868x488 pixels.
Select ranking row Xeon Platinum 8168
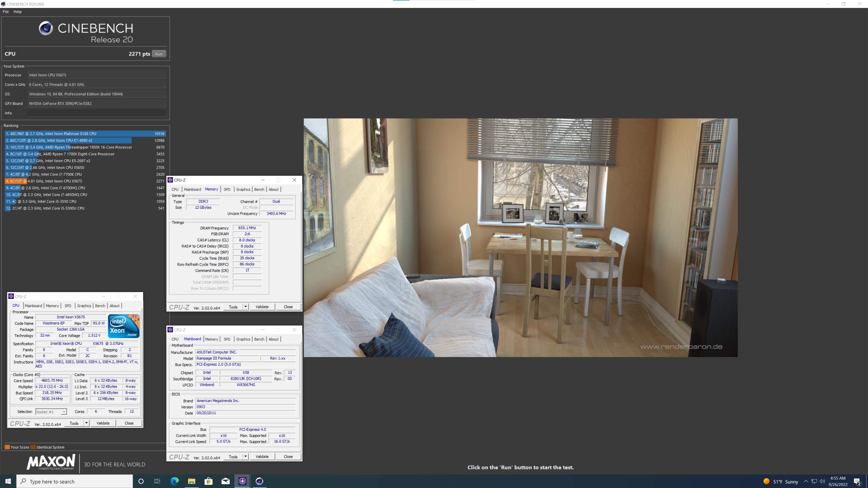pos(85,134)
